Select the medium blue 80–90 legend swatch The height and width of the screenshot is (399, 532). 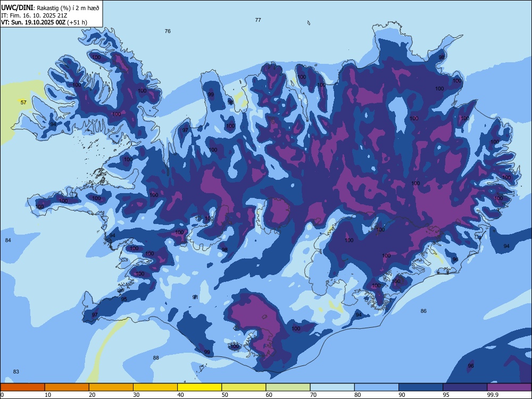[x=377, y=387]
